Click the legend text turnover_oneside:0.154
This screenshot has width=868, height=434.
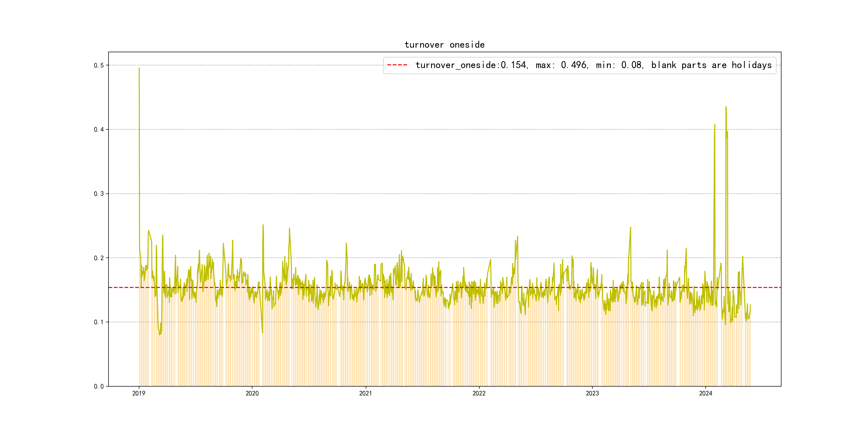click(471, 65)
